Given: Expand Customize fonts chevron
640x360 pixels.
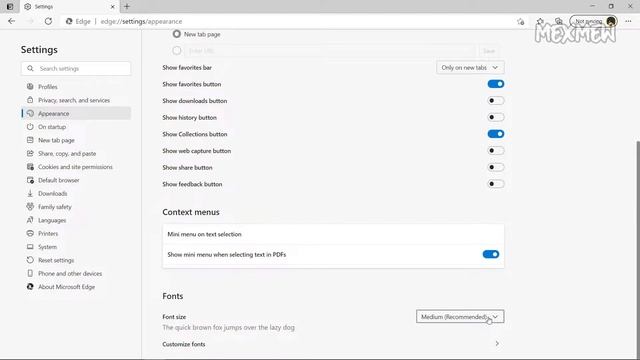Looking at the screenshot, I should coord(497,344).
